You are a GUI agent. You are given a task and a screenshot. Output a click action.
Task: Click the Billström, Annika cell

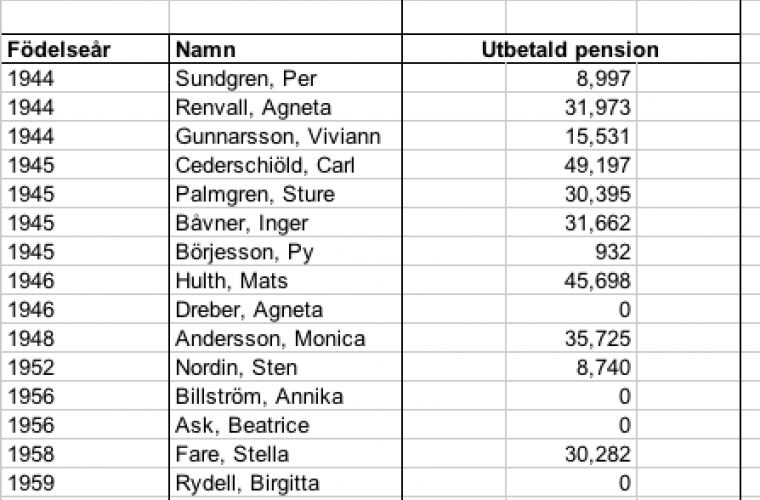pyautogui.click(x=259, y=397)
